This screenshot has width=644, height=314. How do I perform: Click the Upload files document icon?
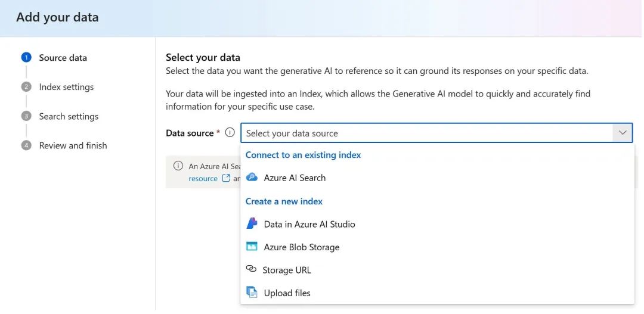[252, 293]
